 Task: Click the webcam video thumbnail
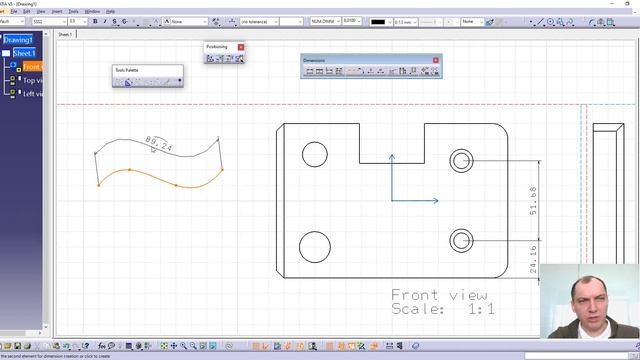pos(590,301)
